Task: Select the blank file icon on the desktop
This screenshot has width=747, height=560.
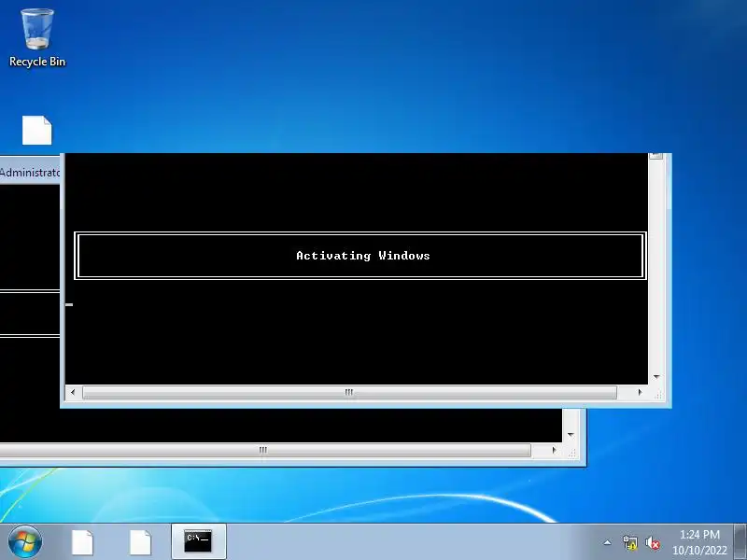Action: click(37, 130)
